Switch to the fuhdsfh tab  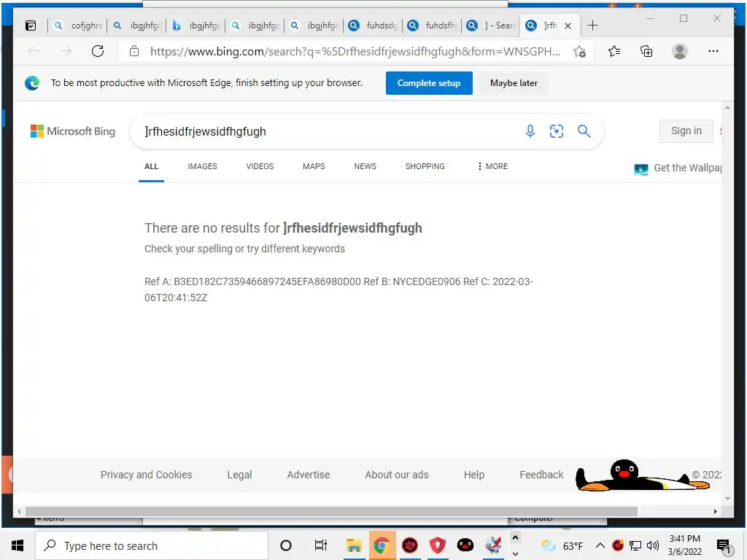pyautogui.click(x=433, y=26)
